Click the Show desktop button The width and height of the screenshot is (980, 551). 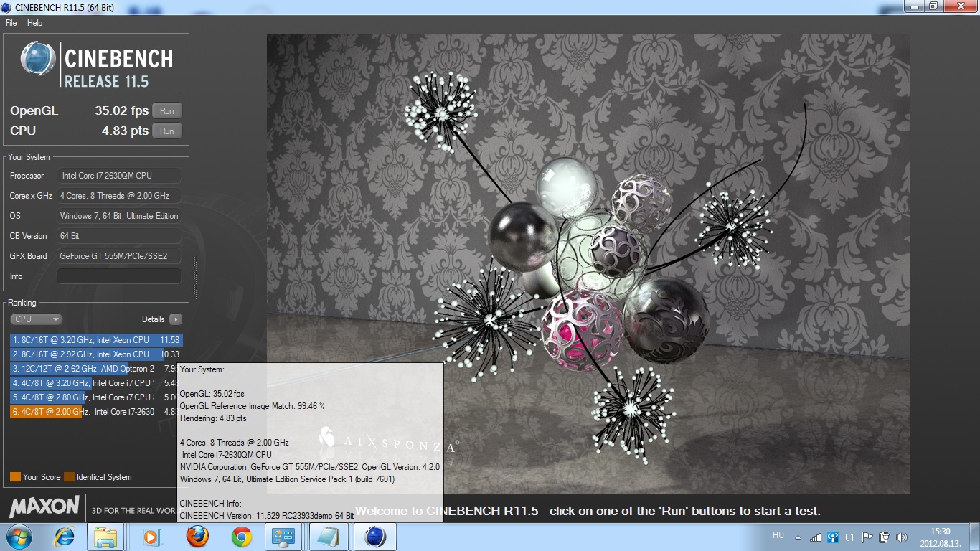[975, 537]
